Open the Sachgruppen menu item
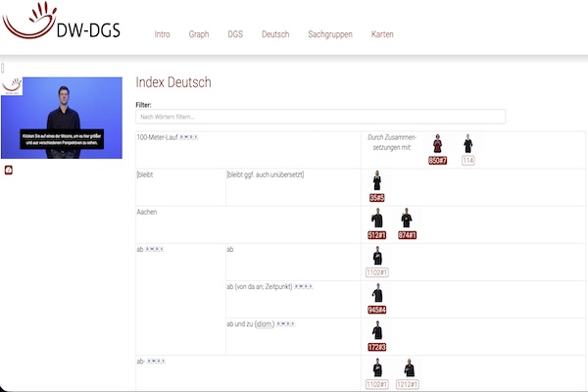This screenshot has width=588, height=392. [329, 34]
